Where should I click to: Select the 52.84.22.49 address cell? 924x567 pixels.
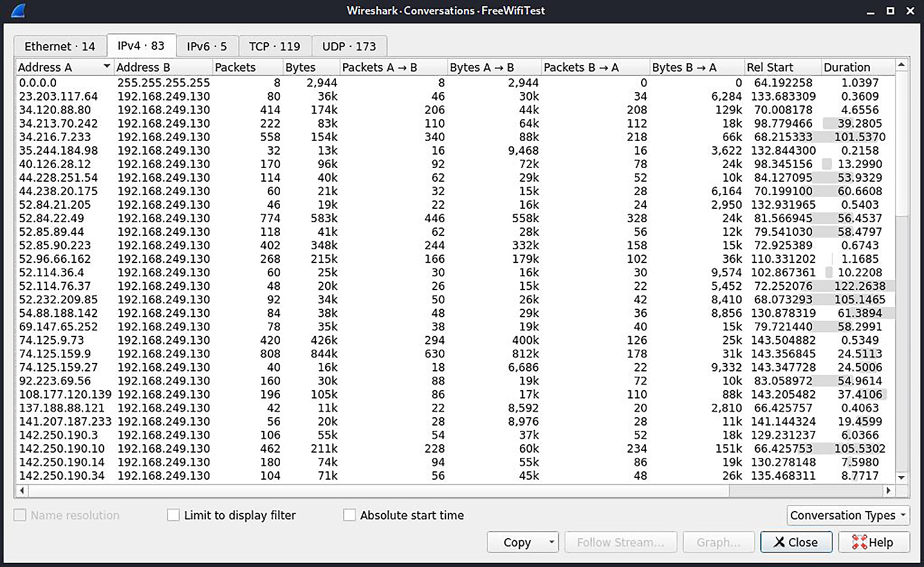(52, 218)
